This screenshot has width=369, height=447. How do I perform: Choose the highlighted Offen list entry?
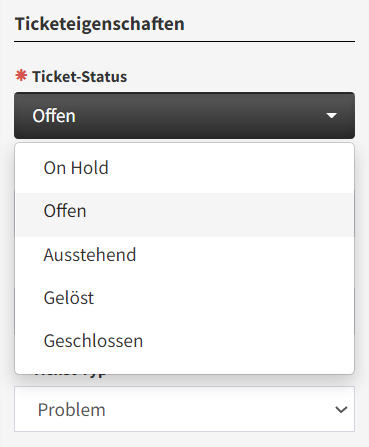(185, 211)
